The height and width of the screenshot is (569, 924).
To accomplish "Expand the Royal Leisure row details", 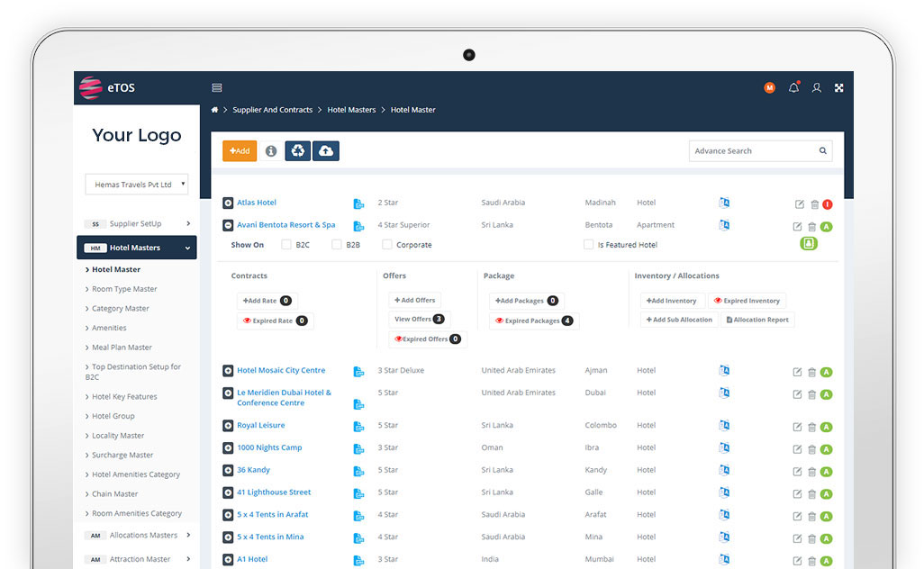I will [228, 426].
